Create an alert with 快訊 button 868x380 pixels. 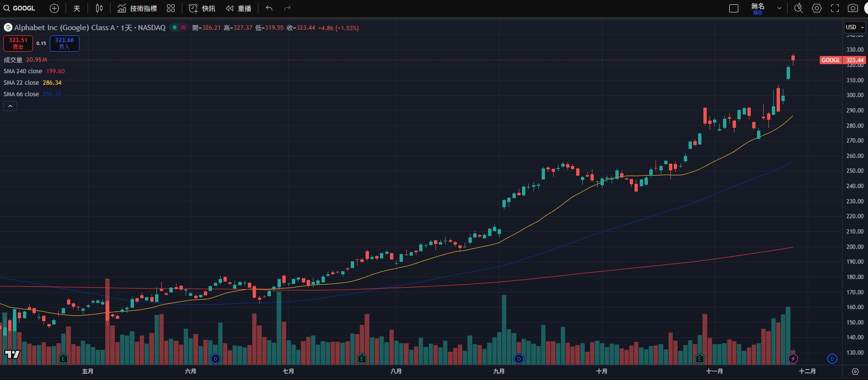[202, 8]
